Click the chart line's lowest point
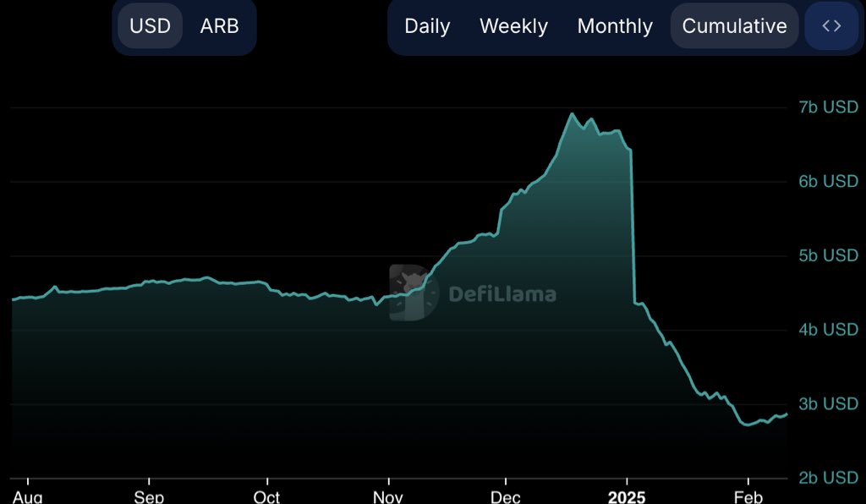The height and width of the screenshot is (504, 866). [747, 425]
